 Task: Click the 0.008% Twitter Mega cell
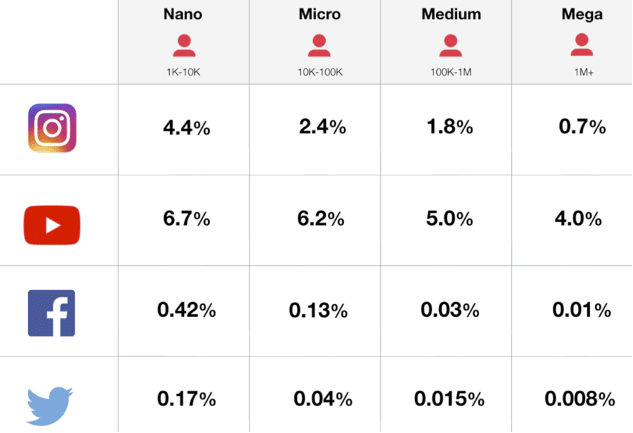[580, 400]
